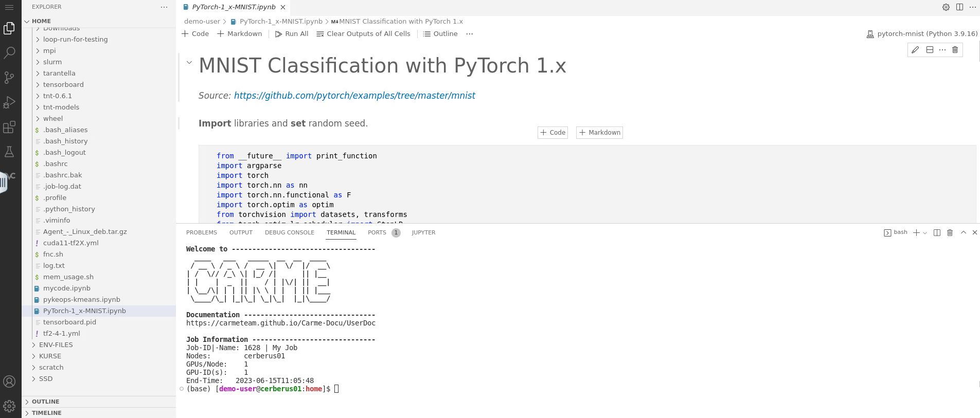Screen dimensions: 980x418
Task: Open Search view in activity bar
Action: pyautogui.click(x=9, y=52)
